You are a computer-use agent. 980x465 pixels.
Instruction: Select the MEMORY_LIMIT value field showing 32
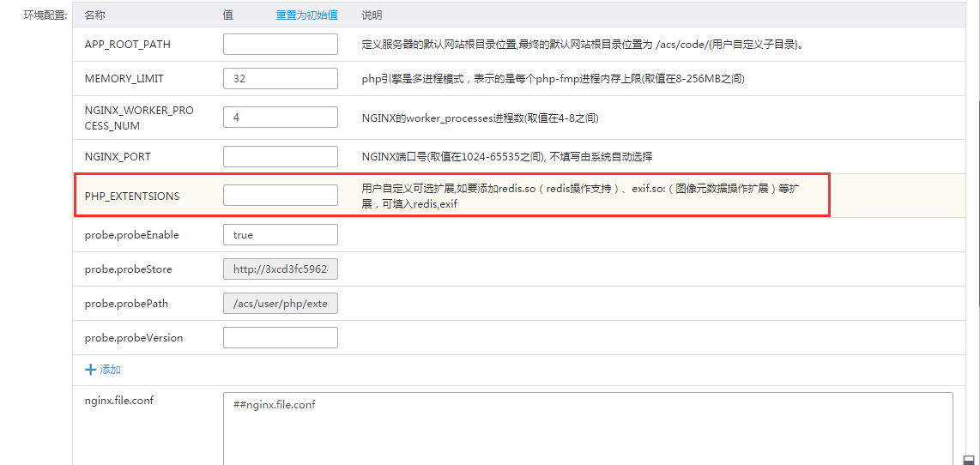click(x=281, y=79)
